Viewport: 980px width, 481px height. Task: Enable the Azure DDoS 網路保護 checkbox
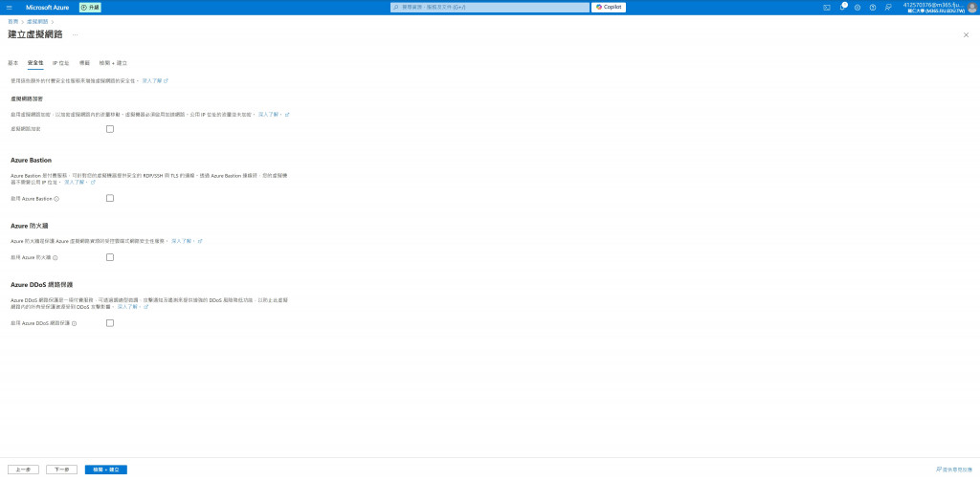[x=110, y=323]
